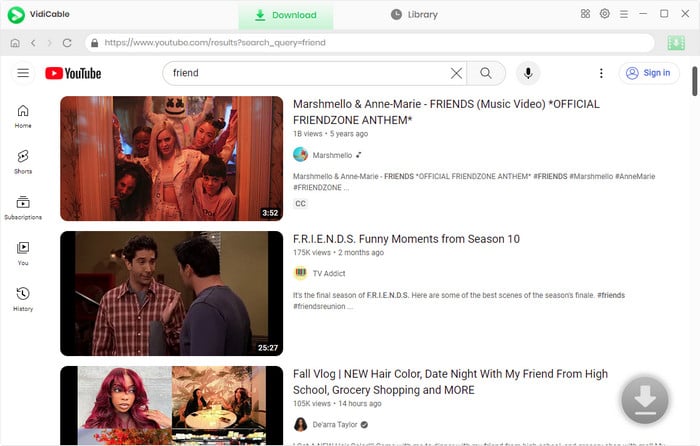Click the CC badge under Marshmello video
Viewport: 700px width, 446px height.
(300, 204)
